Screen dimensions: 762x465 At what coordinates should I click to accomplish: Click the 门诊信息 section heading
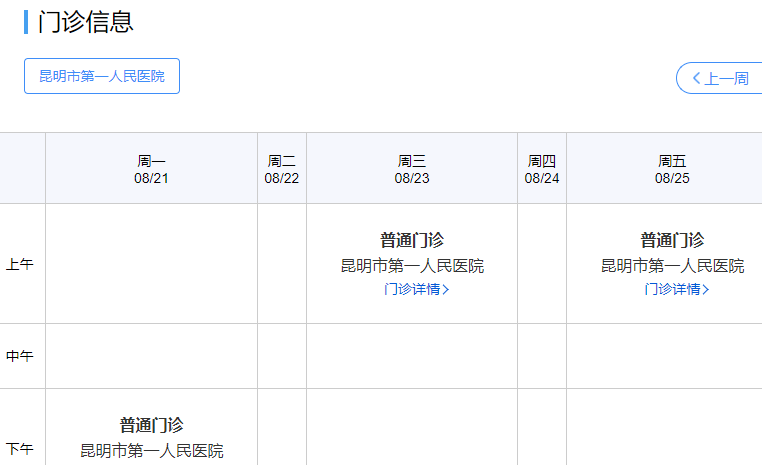[85, 22]
